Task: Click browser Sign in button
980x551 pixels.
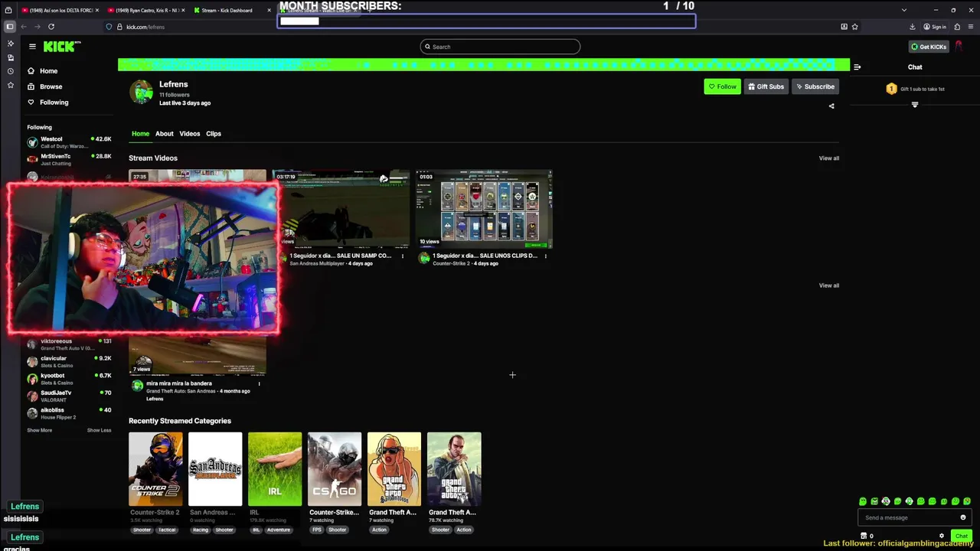Action: pos(934,27)
